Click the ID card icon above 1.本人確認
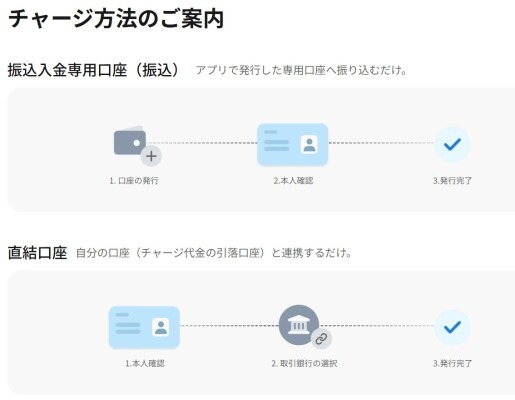 (x=144, y=327)
